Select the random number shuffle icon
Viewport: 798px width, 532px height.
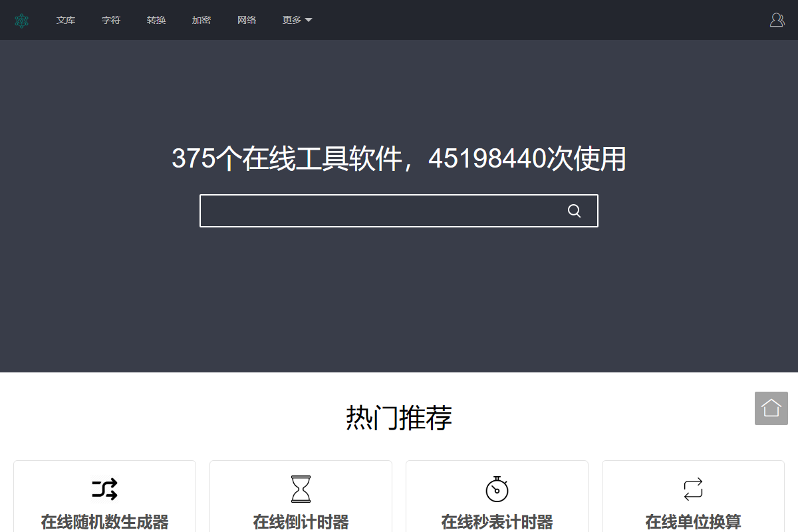[x=104, y=488]
